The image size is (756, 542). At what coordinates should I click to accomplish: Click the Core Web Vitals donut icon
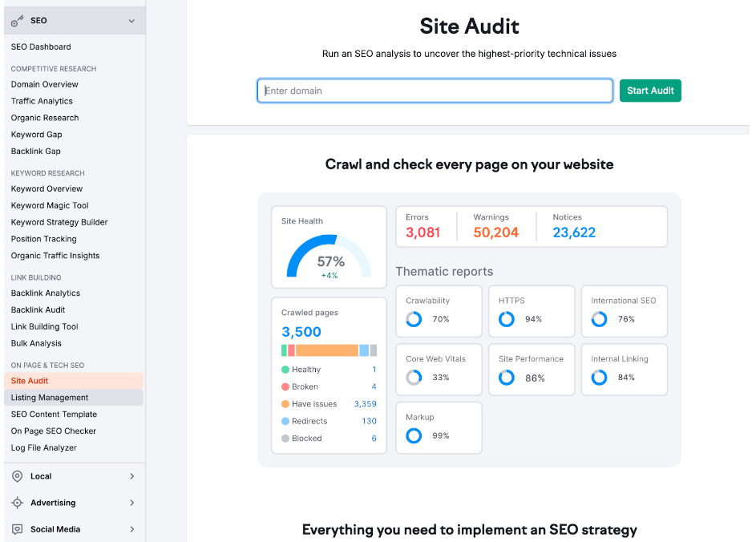414,378
